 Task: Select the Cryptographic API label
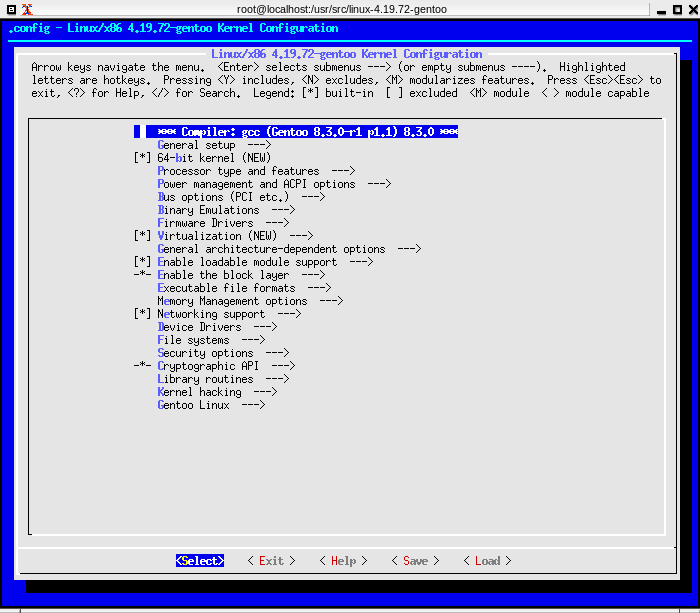pos(208,366)
